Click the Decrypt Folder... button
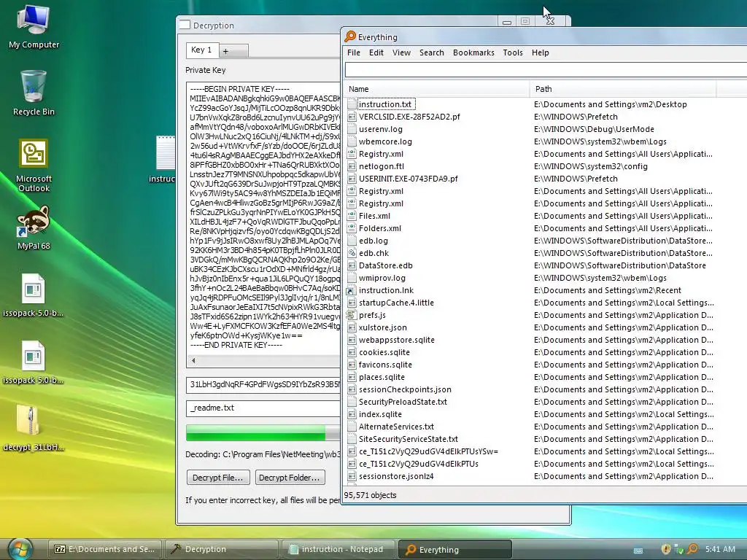The height and width of the screenshot is (560, 747). pyautogui.click(x=290, y=477)
